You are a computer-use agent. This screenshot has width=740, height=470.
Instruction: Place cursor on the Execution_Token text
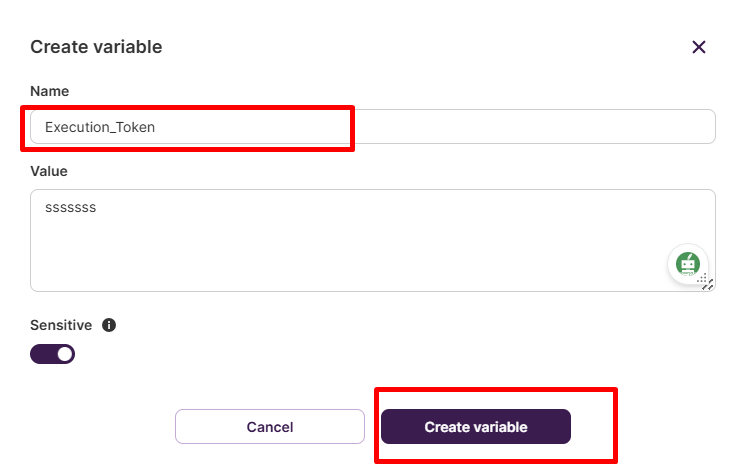click(100, 127)
